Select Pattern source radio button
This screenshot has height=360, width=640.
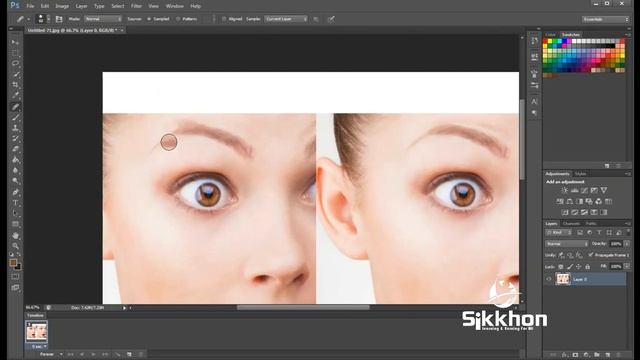[x=178, y=19]
